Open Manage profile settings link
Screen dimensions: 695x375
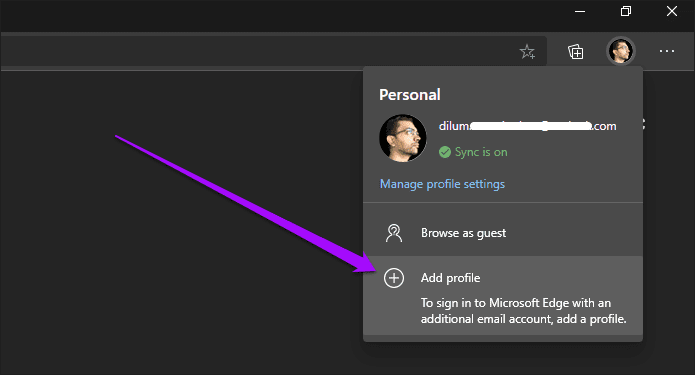pos(442,184)
